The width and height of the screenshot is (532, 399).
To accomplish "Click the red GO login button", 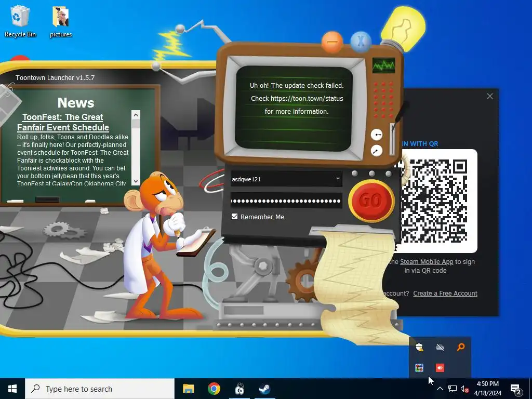I will (x=371, y=200).
